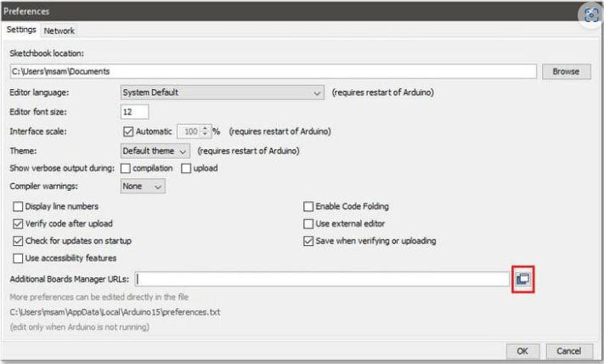Confirm preferences with OK

point(522,351)
